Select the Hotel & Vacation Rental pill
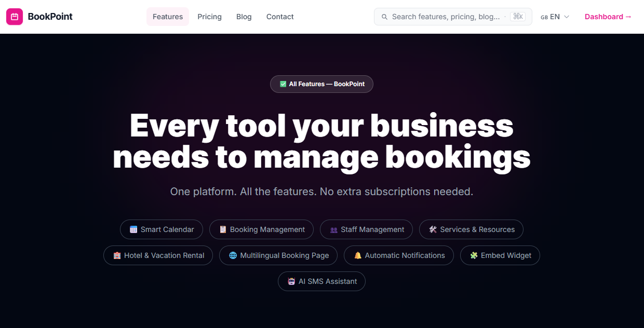The image size is (644, 328). pyautogui.click(x=158, y=255)
